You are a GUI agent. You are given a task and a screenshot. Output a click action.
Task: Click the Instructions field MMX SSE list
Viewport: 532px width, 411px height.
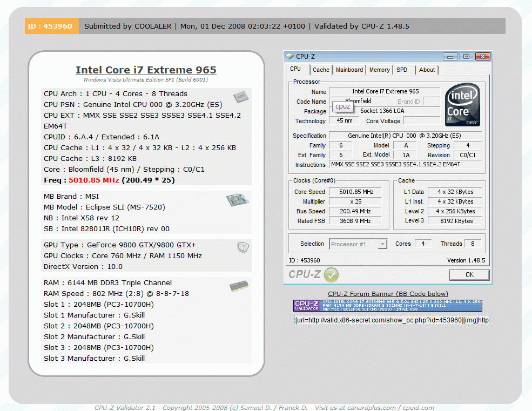(x=406, y=164)
